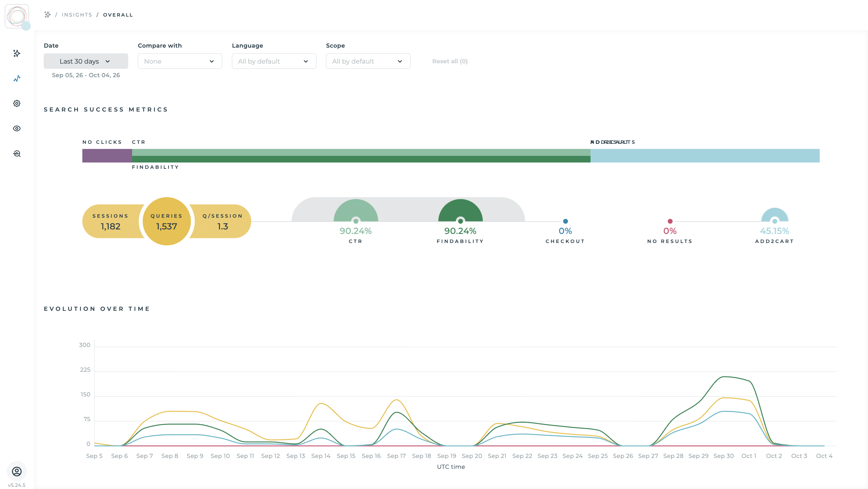This screenshot has width=868, height=489.
Task: Go to the INSIGHTS breadcrumb
Action: click(77, 15)
